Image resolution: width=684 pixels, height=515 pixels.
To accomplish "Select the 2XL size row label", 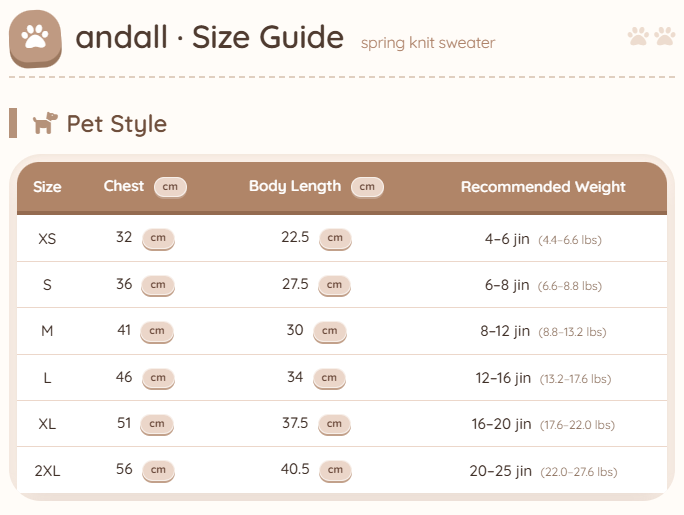I will [x=47, y=471].
